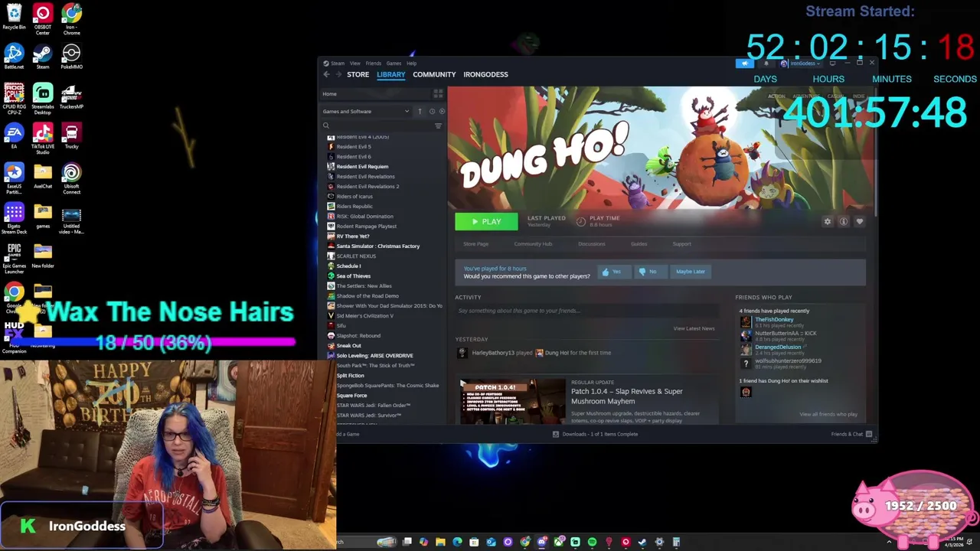The image size is (980, 551).
Task: Open PokeMMO desktop icon
Action: pyautogui.click(x=71, y=57)
